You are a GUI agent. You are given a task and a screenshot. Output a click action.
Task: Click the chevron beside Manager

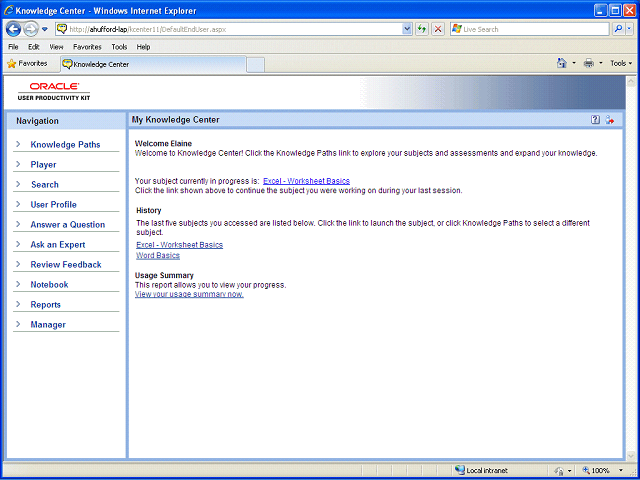[x=18, y=324]
